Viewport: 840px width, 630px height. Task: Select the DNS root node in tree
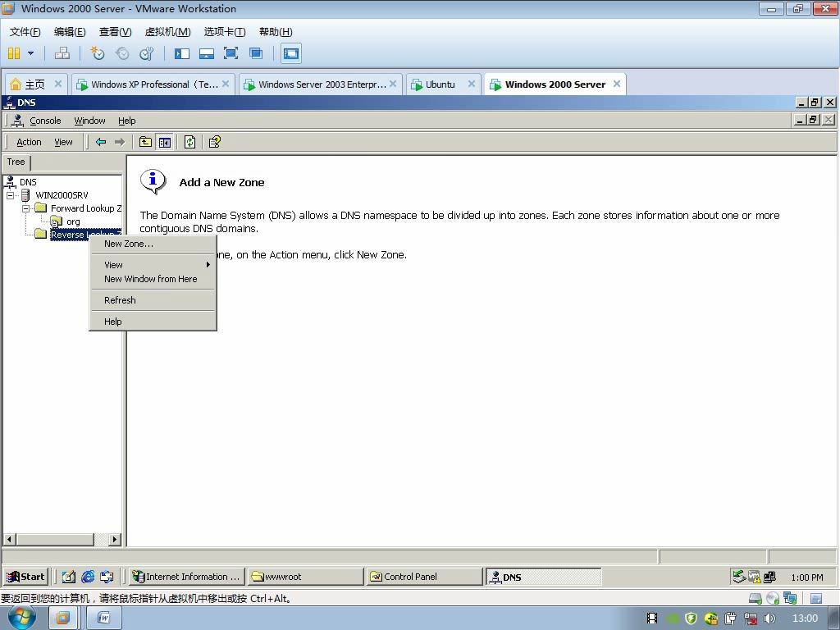(x=28, y=182)
